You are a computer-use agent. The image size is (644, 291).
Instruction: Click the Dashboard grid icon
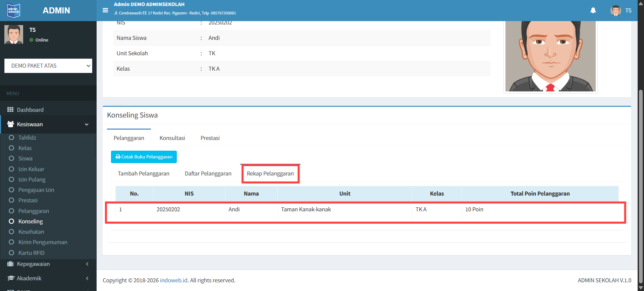10,110
